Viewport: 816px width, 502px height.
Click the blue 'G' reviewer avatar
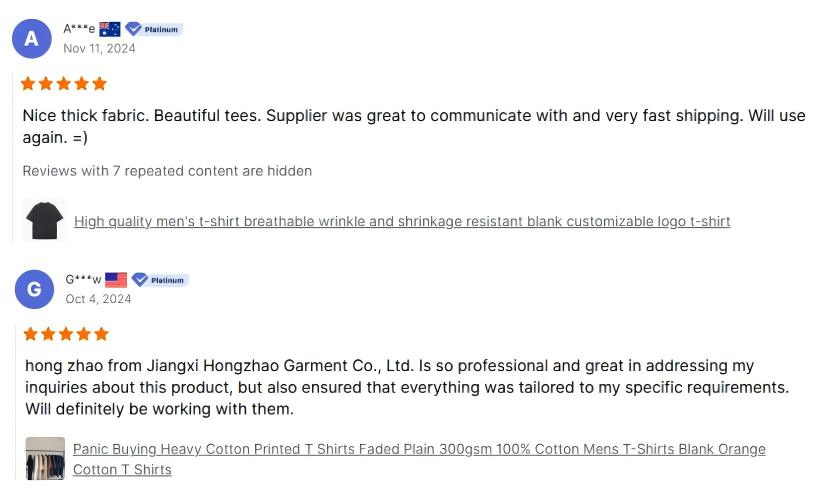pyautogui.click(x=34, y=289)
